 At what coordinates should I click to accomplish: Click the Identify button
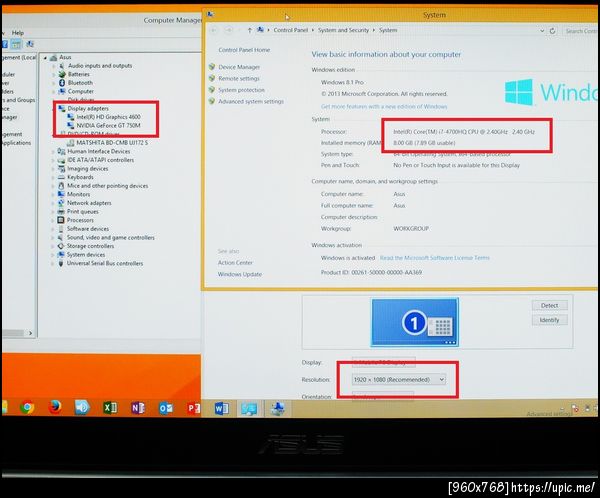click(x=549, y=320)
